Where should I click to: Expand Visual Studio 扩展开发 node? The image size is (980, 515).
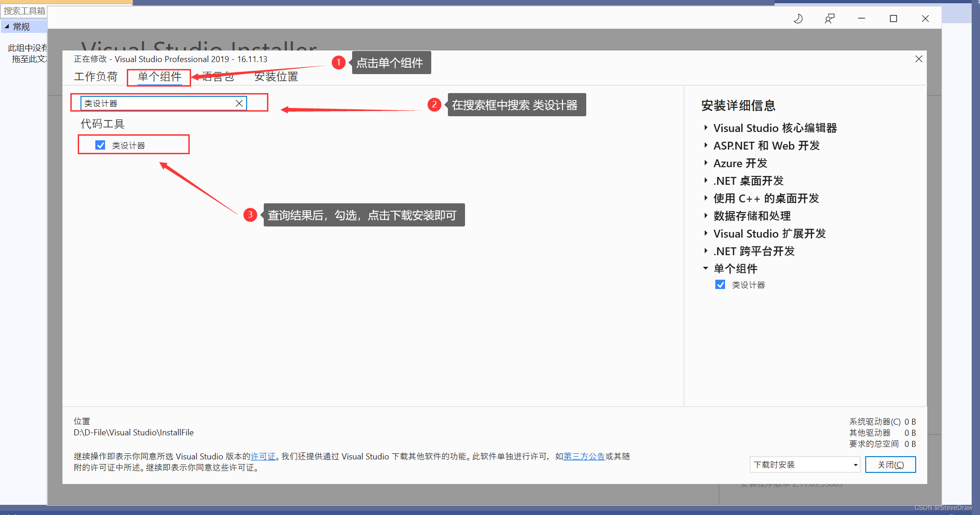pyautogui.click(x=706, y=233)
